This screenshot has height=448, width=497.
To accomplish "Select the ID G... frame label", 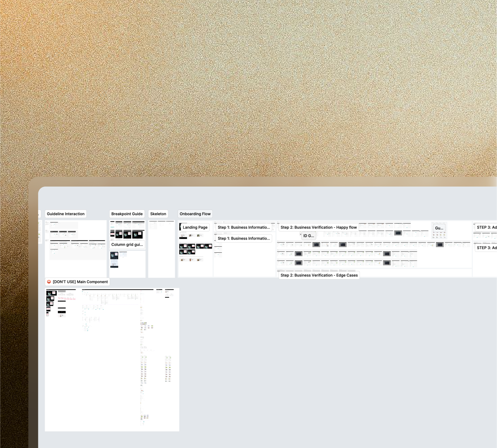I will tap(309, 236).
